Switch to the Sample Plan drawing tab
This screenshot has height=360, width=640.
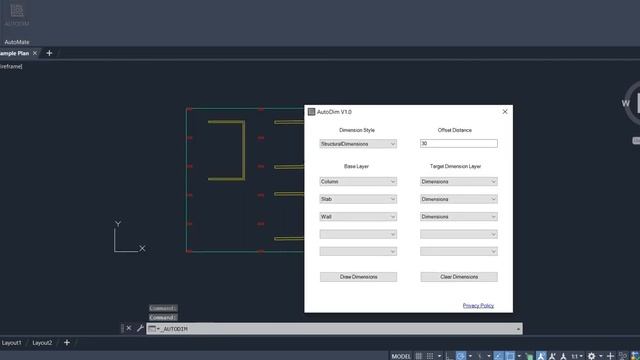pos(14,53)
